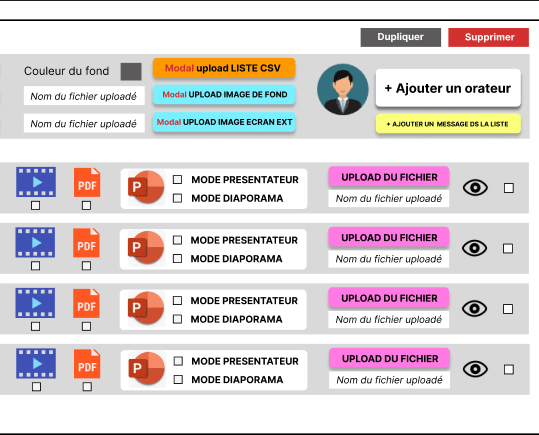539x435 pixels.
Task: Click the Dupliquer button
Action: tap(400, 37)
